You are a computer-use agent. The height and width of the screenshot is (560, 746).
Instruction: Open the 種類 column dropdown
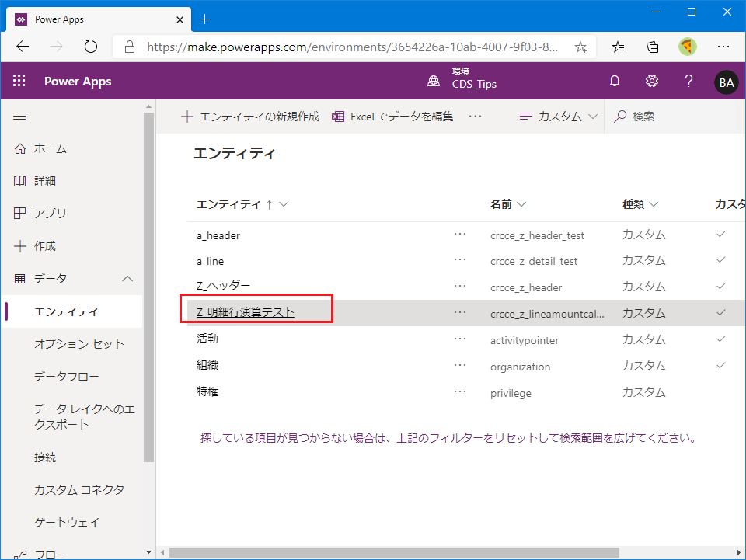654,204
